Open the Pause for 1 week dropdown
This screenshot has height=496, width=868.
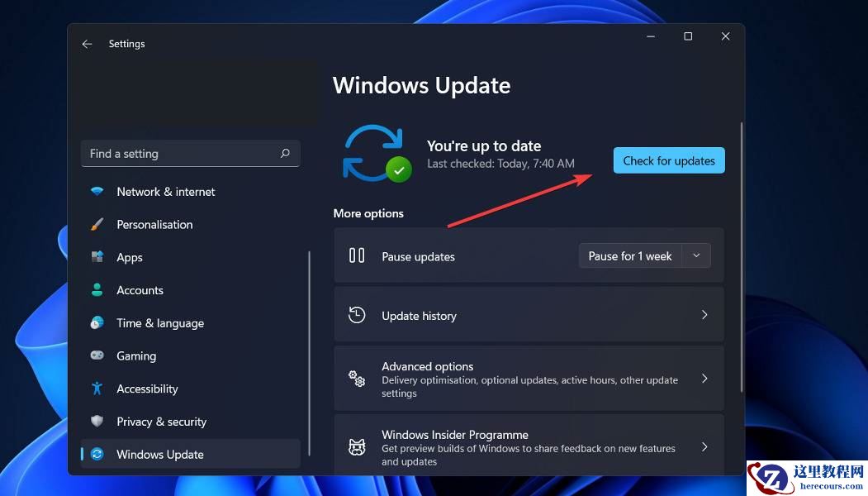(696, 255)
